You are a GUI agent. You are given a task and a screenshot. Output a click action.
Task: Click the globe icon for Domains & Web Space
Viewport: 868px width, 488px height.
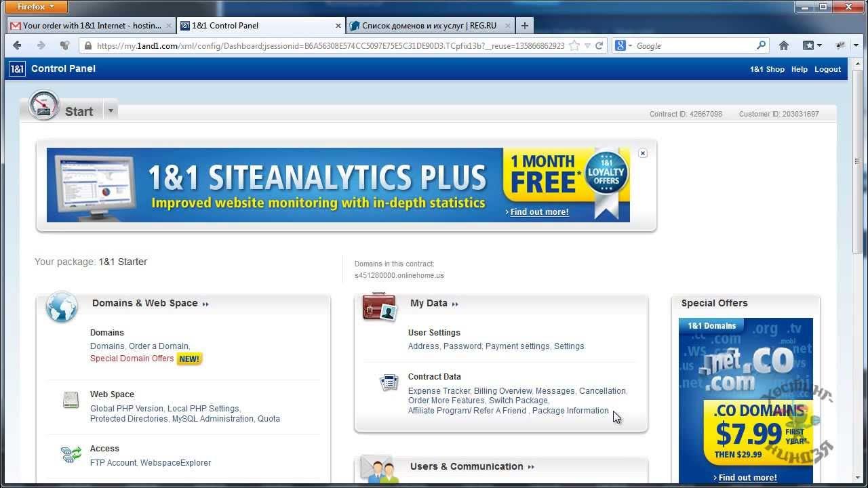(x=62, y=307)
